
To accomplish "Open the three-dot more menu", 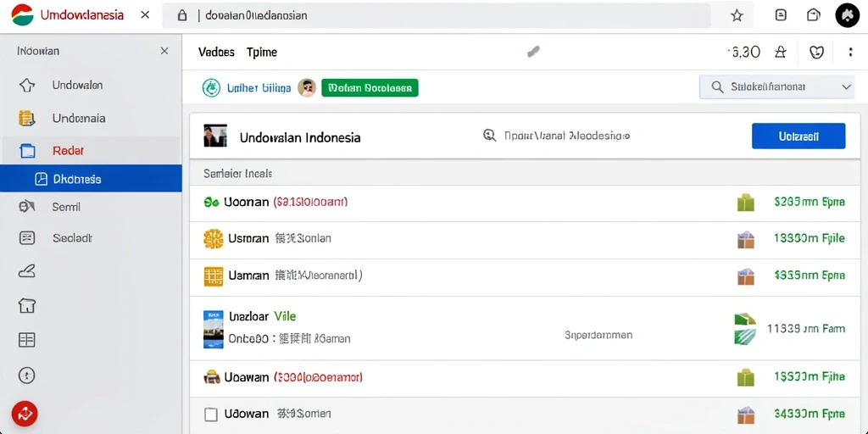I will [850, 52].
